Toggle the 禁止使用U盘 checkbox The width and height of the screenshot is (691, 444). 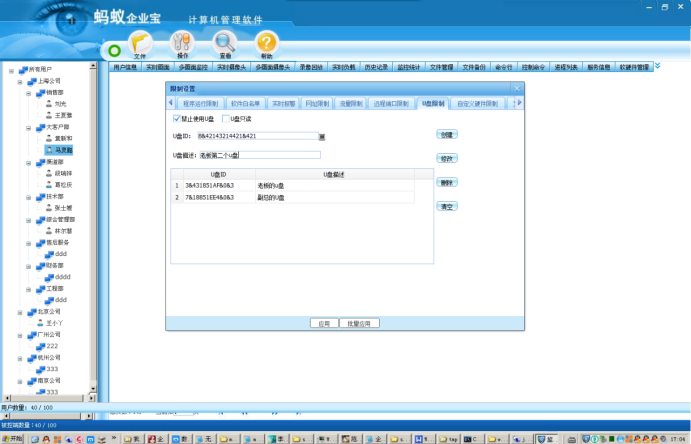[x=176, y=118]
